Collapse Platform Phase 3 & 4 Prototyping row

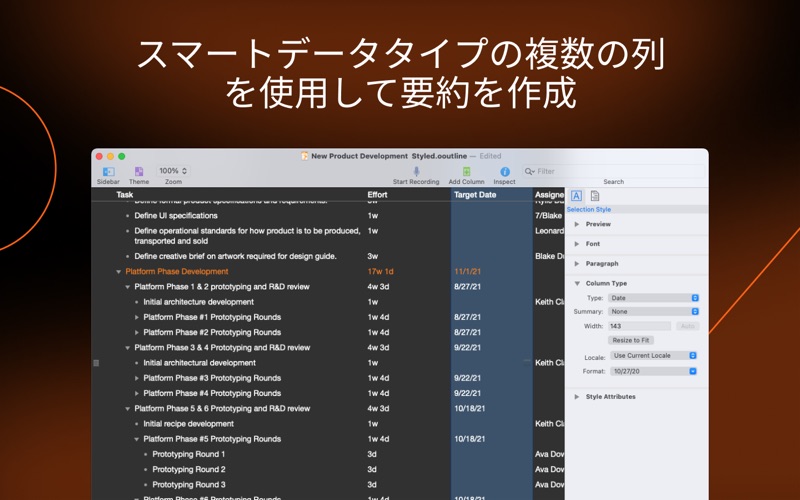click(128, 348)
